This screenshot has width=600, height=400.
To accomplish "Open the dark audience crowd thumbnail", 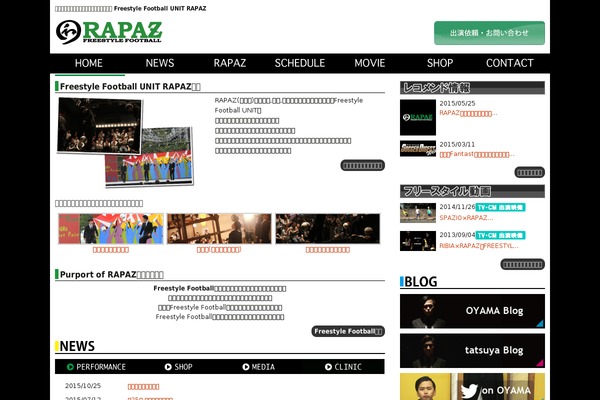I will (328, 229).
